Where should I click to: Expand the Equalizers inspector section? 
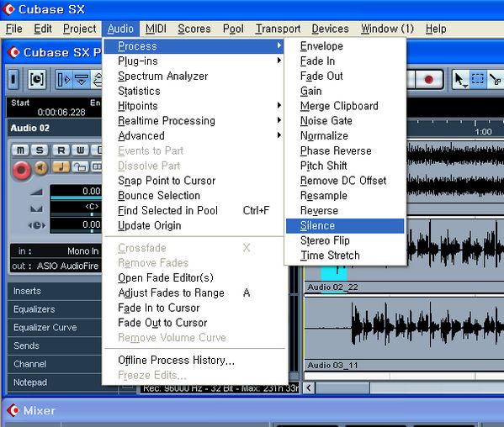(x=55, y=309)
